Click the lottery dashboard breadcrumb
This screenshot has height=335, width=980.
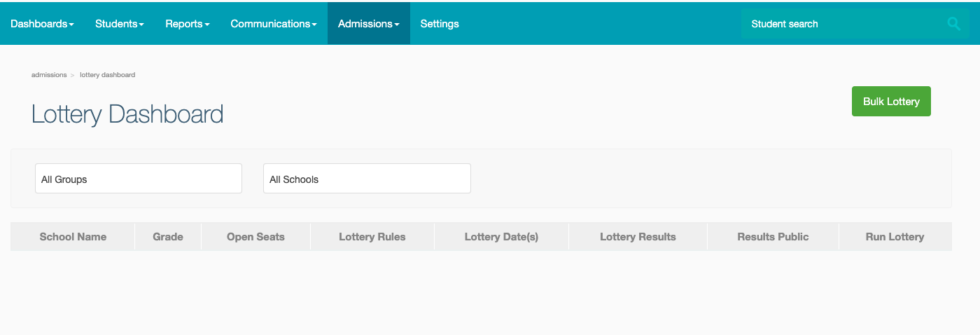click(107, 75)
